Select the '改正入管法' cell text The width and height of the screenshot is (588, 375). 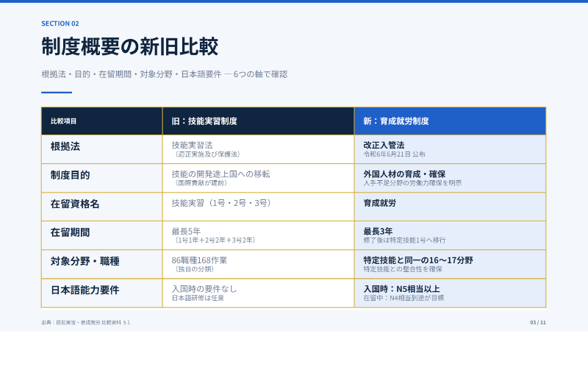coord(384,145)
